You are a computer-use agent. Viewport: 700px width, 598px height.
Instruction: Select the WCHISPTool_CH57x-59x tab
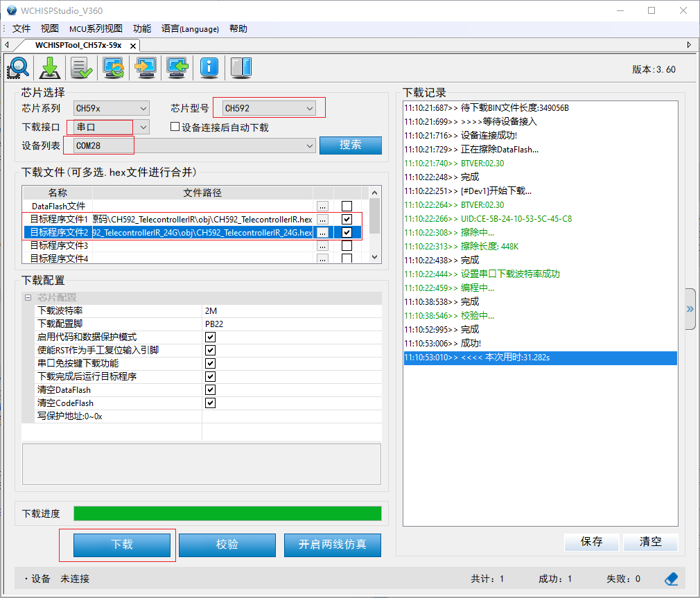(78, 45)
